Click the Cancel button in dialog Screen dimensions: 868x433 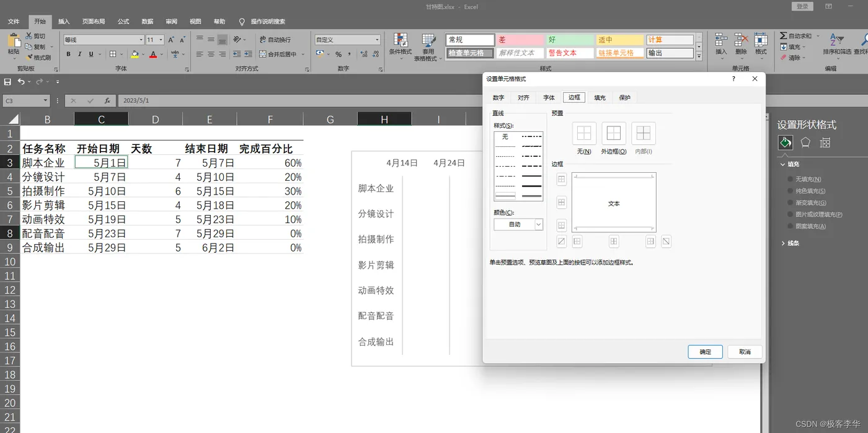tap(745, 352)
